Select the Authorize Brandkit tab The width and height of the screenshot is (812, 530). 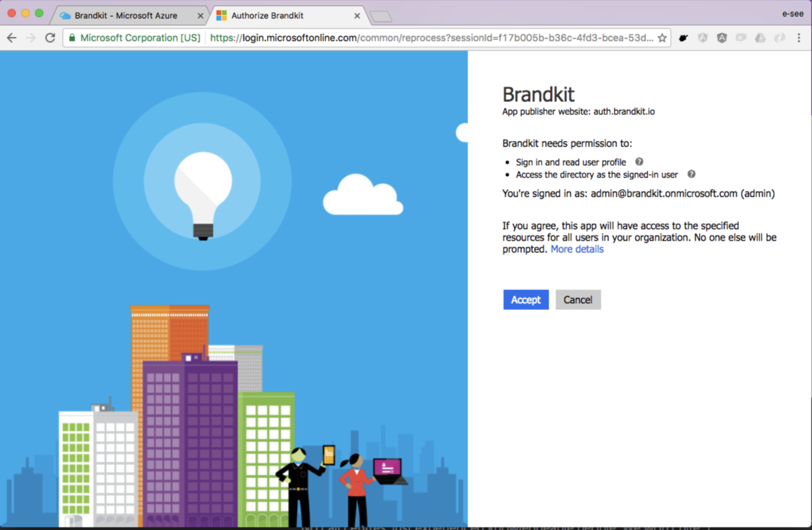point(284,15)
